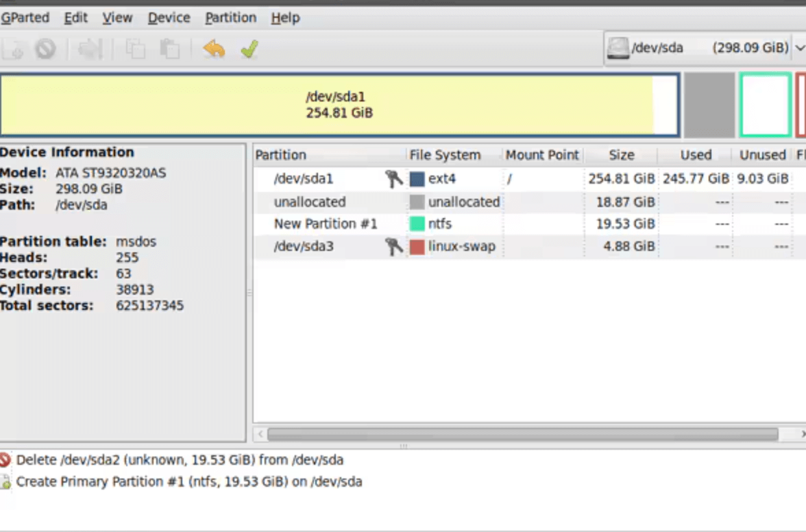Image resolution: width=806 pixels, height=532 pixels.
Task: Click the File System column header
Action: 445,155
